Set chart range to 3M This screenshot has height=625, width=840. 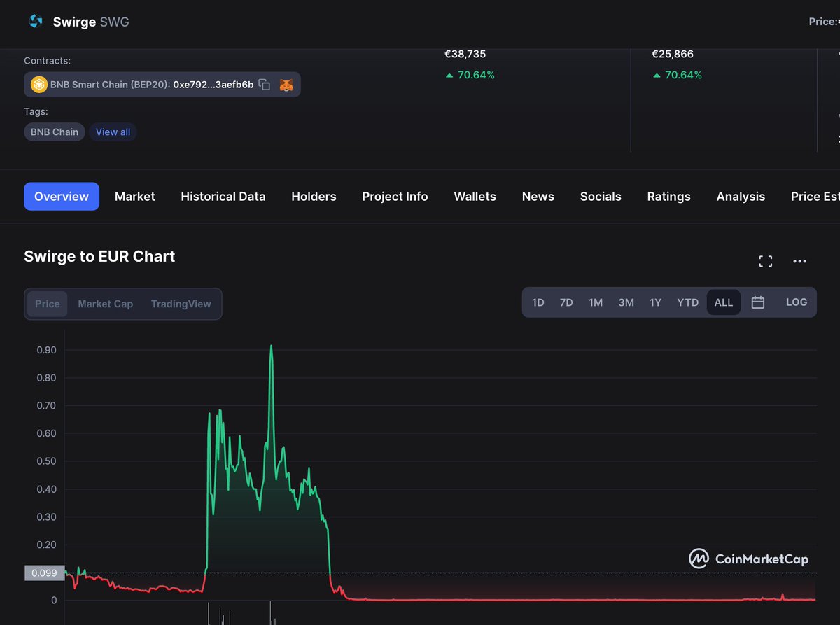click(626, 302)
